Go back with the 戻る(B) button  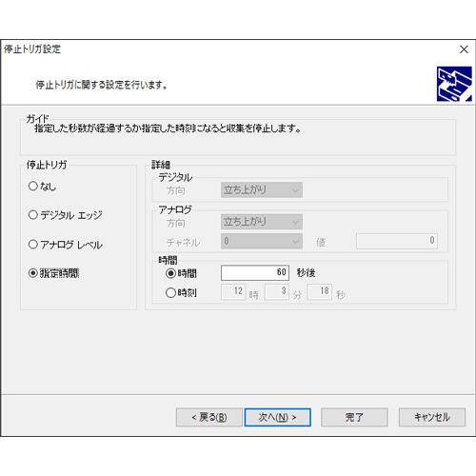pyautogui.click(x=209, y=417)
